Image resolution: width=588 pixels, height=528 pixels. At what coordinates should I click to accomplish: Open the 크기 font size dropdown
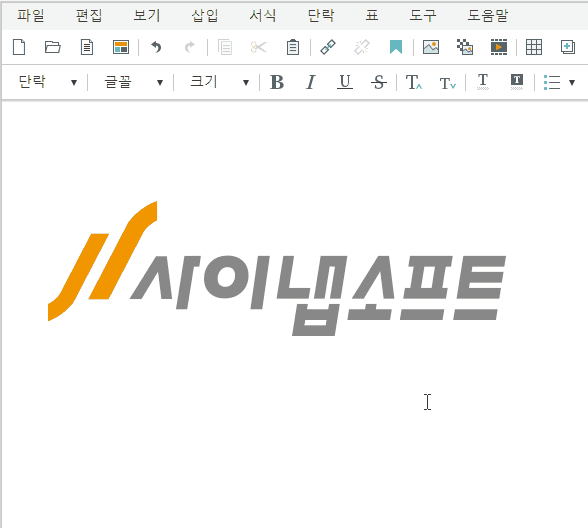coord(219,82)
